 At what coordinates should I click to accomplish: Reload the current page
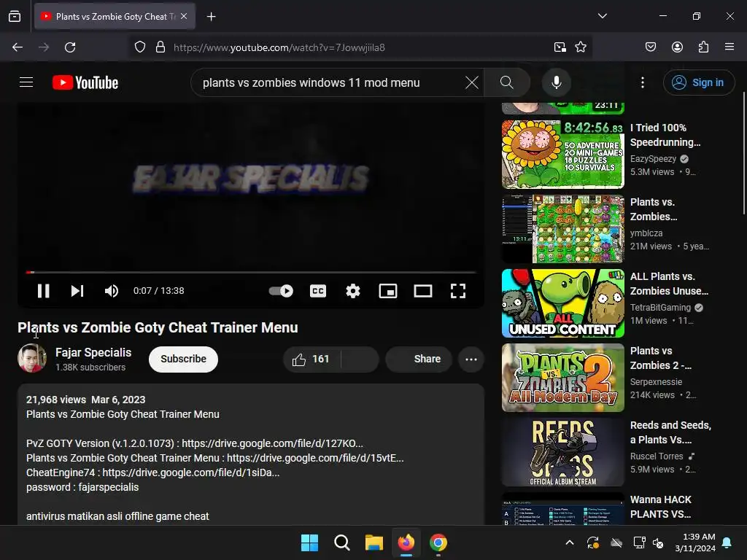pyautogui.click(x=70, y=47)
